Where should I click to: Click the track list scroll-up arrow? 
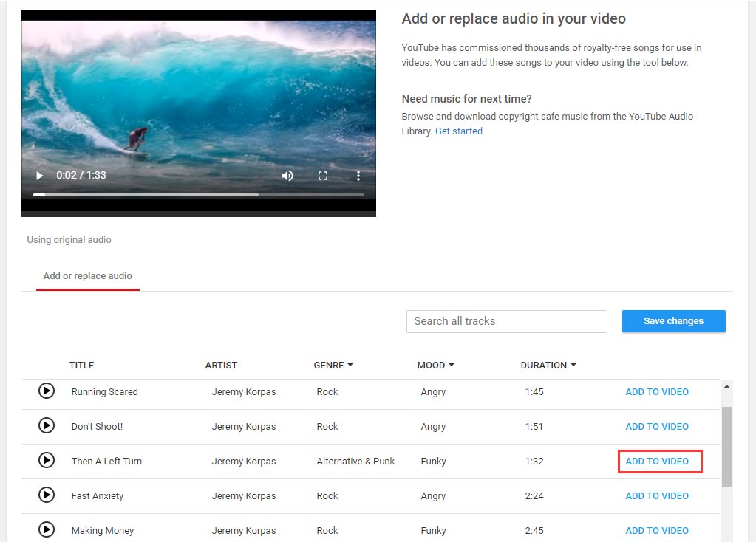click(726, 386)
